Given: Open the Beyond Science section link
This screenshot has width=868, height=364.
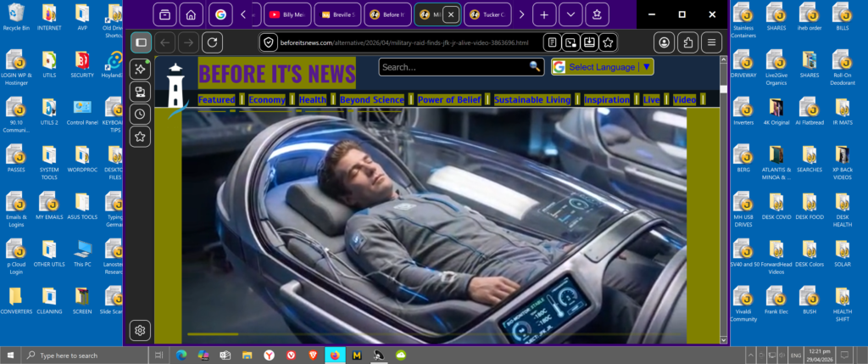Looking at the screenshot, I should click(x=371, y=100).
